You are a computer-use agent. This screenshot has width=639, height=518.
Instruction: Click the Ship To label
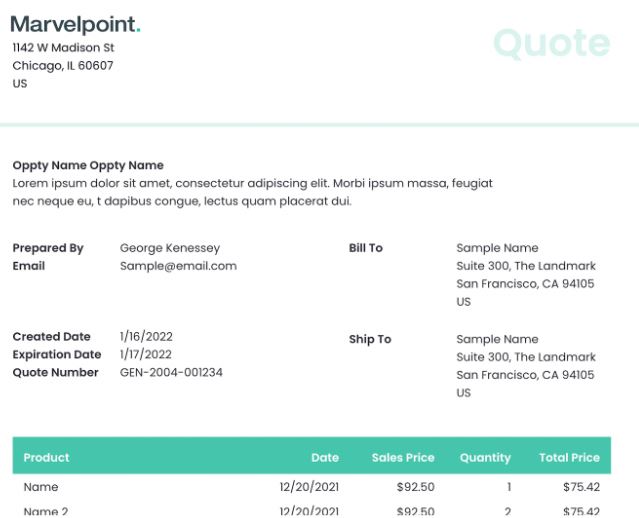click(370, 339)
